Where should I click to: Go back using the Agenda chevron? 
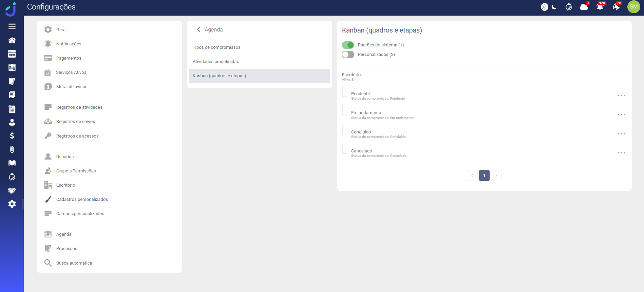(198, 29)
